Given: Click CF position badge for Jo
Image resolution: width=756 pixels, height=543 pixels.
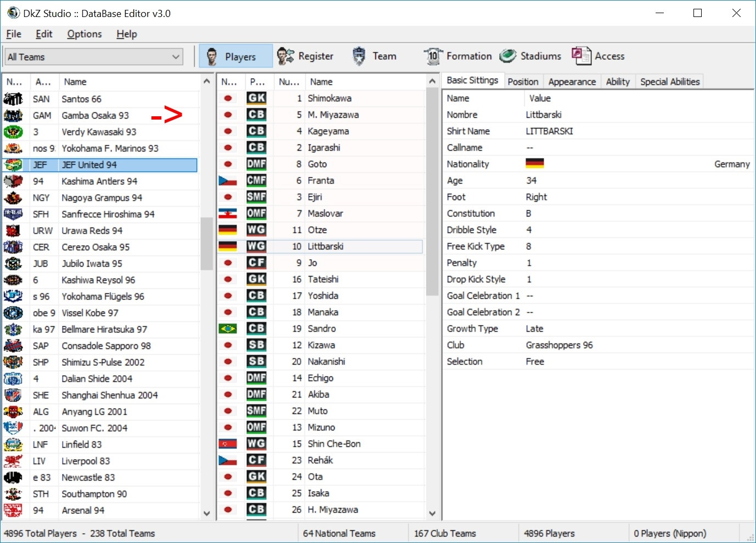Looking at the screenshot, I should (256, 263).
